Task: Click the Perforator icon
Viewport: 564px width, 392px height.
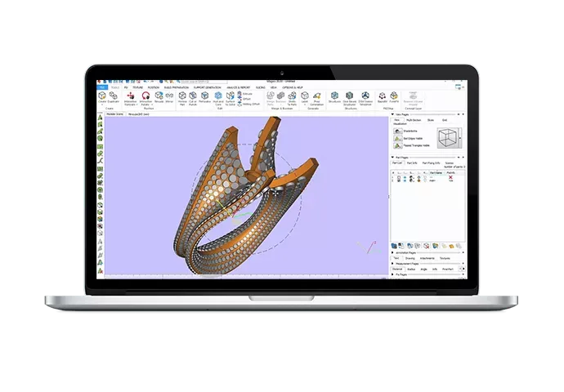Action: click(204, 97)
